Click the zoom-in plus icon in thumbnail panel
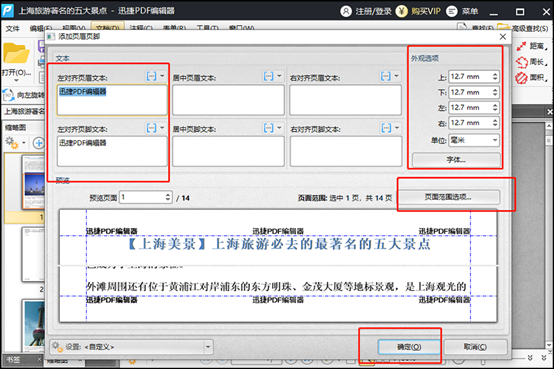Viewport: 554px width, 369px height. (x=38, y=143)
